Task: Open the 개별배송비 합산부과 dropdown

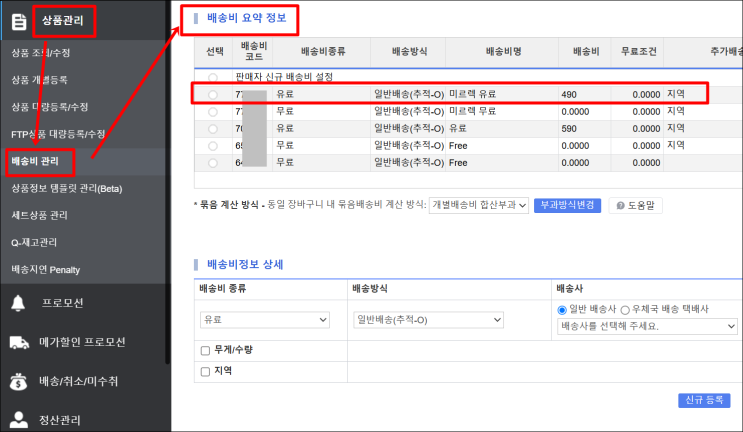Action: [x=479, y=205]
